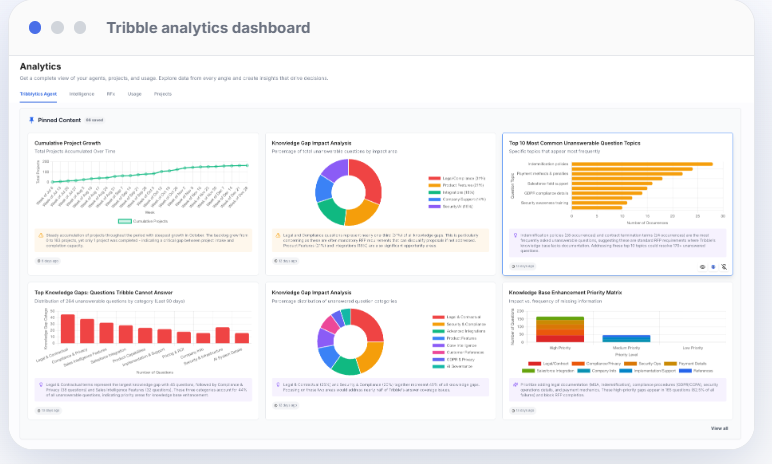The height and width of the screenshot is (464, 772).
Task: Click the pin icon beside Pinned Content
Action: coord(32,120)
